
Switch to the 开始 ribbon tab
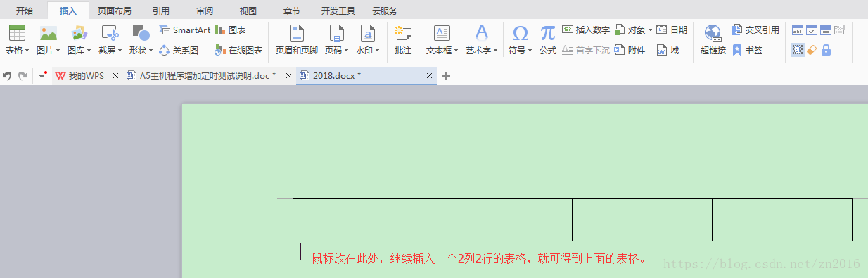[x=25, y=11]
